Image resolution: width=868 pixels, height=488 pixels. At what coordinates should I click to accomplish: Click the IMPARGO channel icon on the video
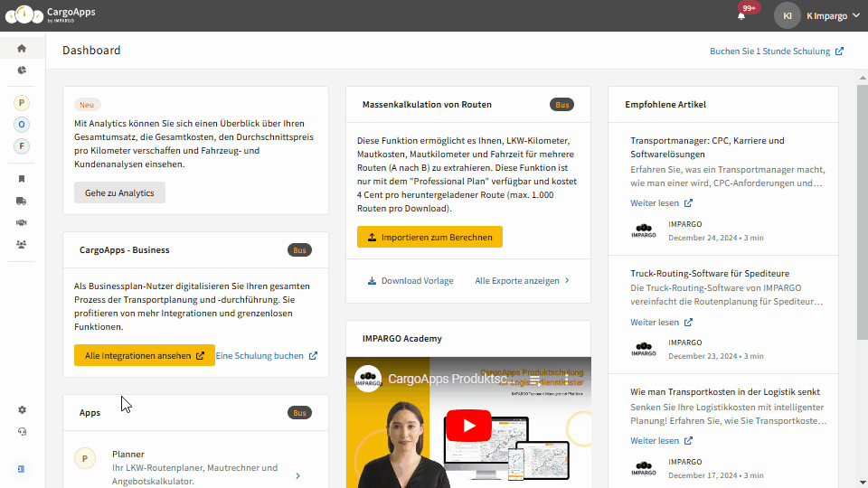point(368,379)
